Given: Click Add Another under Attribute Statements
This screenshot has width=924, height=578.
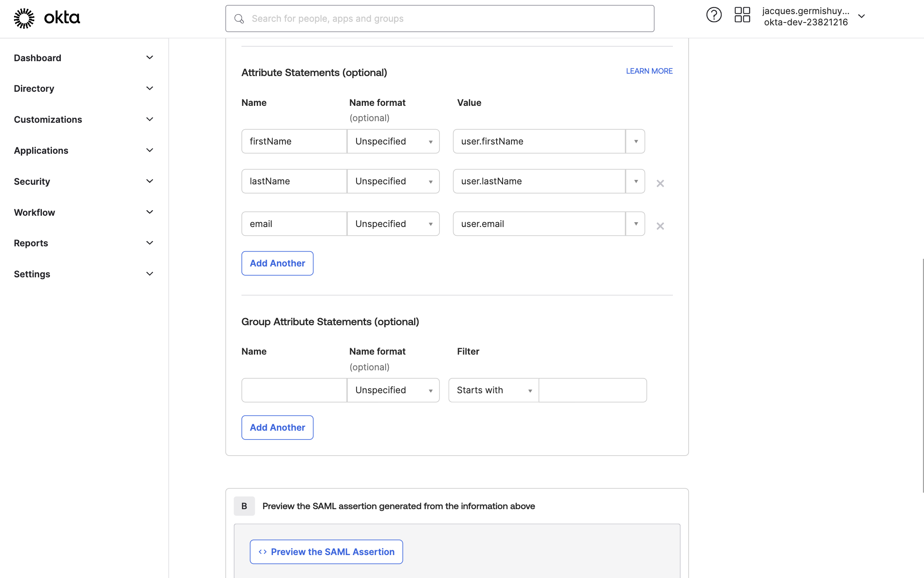Looking at the screenshot, I should (277, 263).
